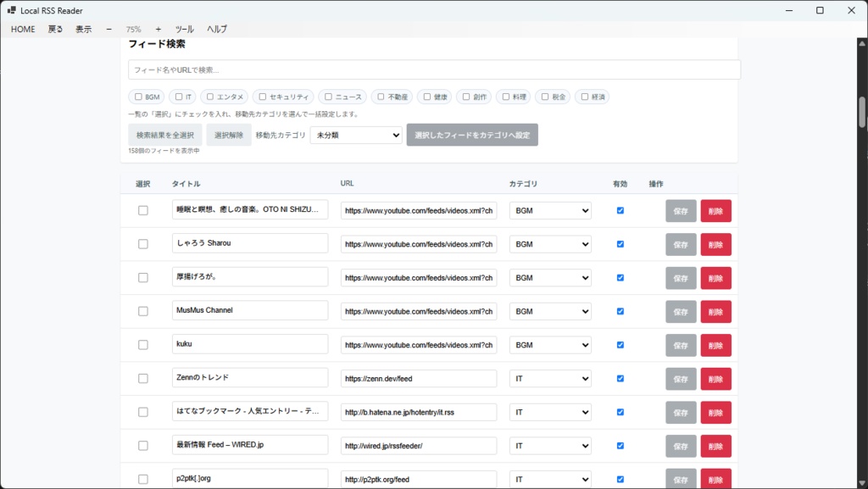Delete the kuku feed row

(x=715, y=345)
